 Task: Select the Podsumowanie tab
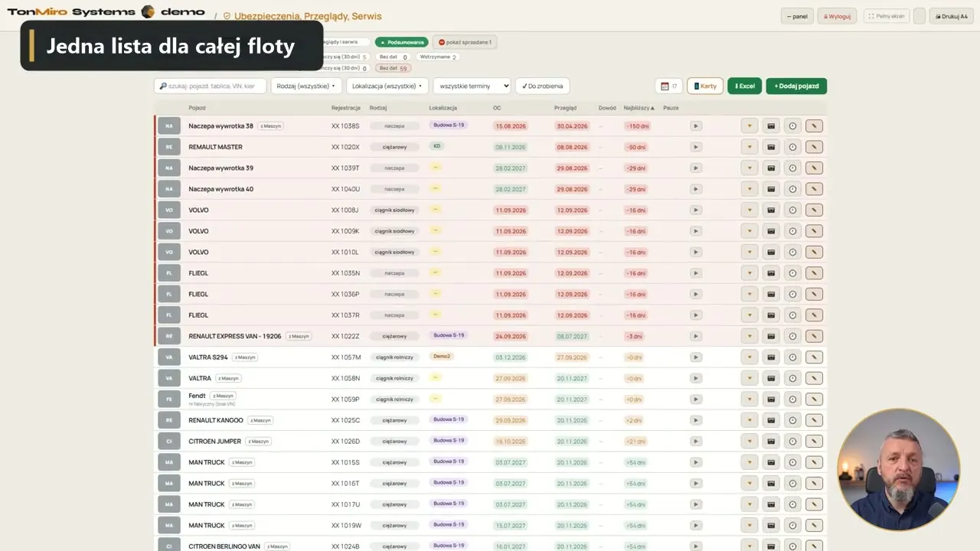[x=402, y=42]
